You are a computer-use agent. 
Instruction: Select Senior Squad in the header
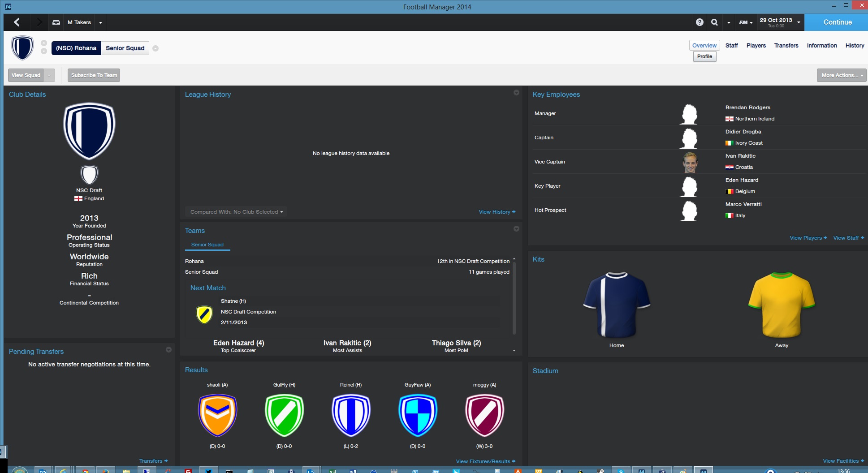click(125, 48)
